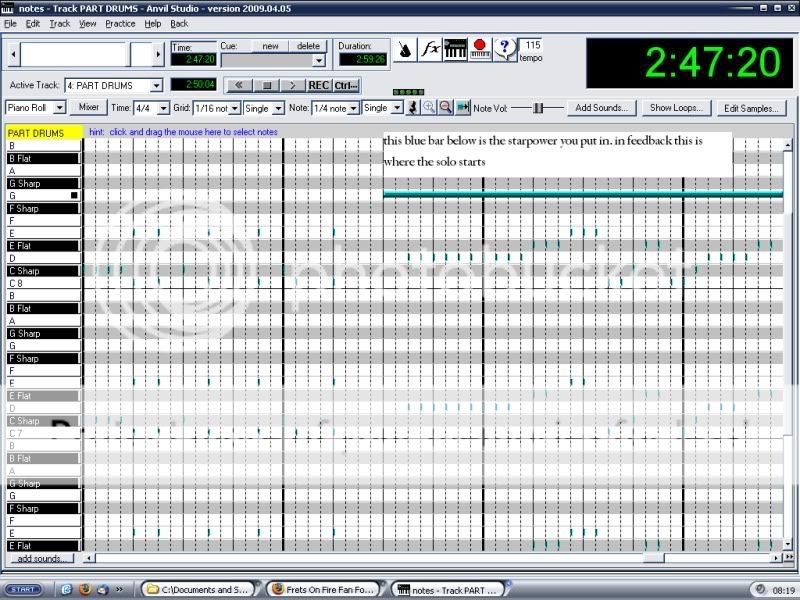
Task: Launch Firefox from the quick launch bar
Action: (x=85, y=589)
